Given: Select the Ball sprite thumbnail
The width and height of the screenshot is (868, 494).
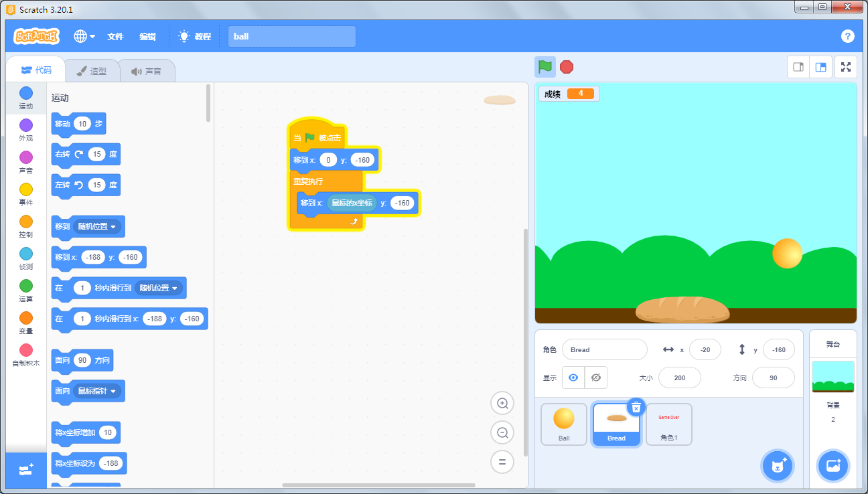Looking at the screenshot, I should tap(564, 424).
